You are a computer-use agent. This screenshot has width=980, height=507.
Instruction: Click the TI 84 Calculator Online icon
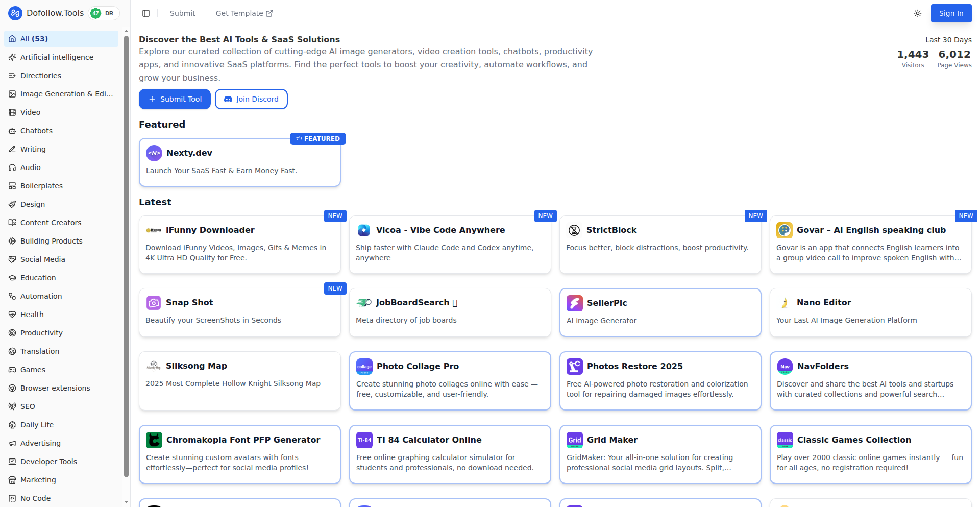(364, 440)
